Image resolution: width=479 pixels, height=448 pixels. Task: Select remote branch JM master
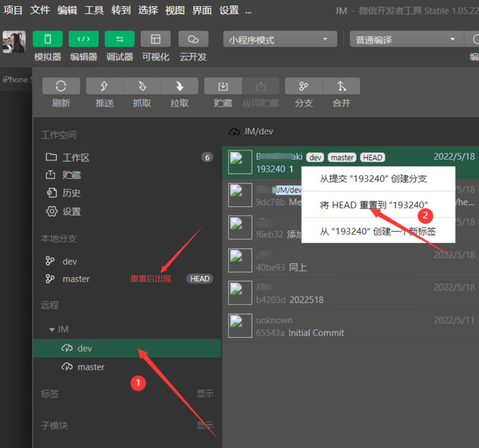click(x=127, y=367)
